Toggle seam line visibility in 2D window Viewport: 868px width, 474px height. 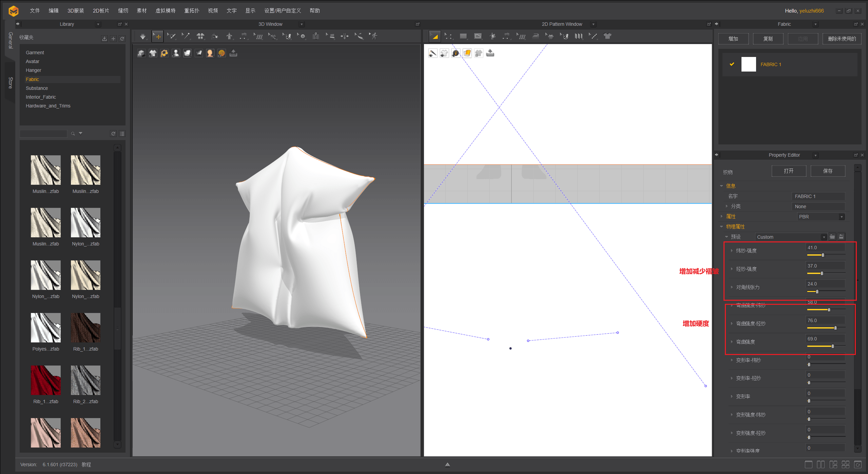pyautogui.click(x=433, y=53)
